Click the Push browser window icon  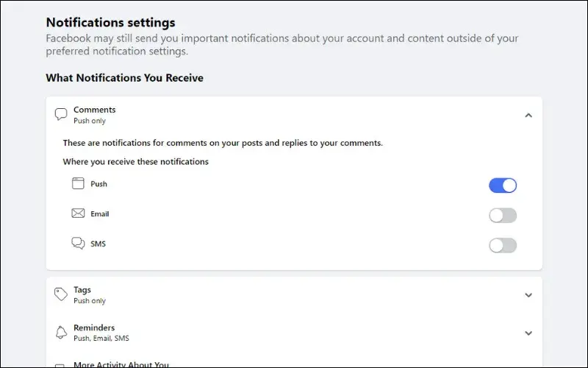pos(78,183)
